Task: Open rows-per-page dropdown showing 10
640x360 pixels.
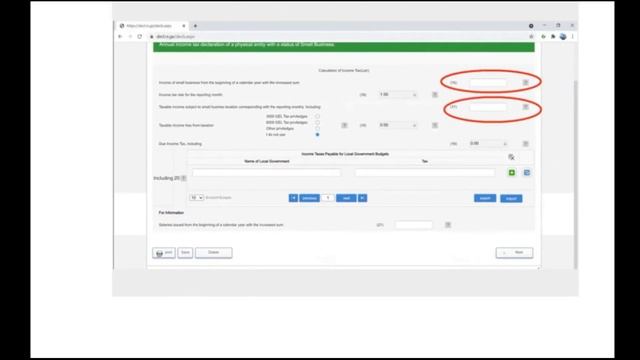Action: 196,198
